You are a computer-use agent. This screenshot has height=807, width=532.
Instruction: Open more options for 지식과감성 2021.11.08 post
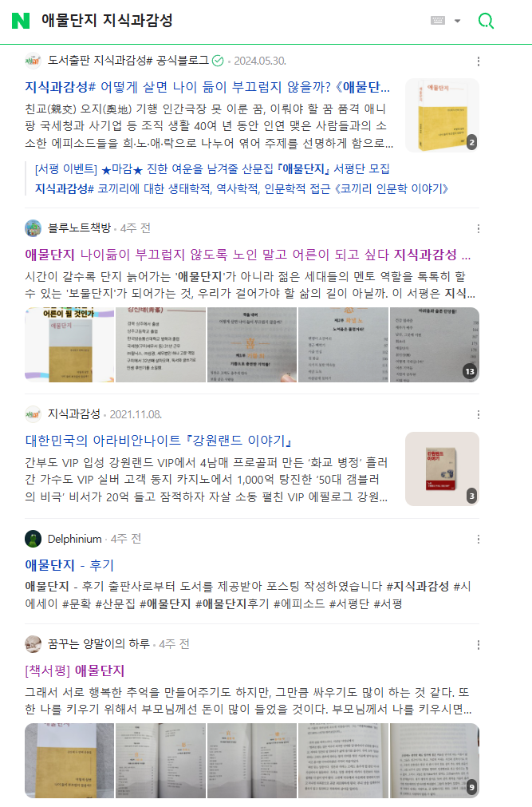point(479,415)
